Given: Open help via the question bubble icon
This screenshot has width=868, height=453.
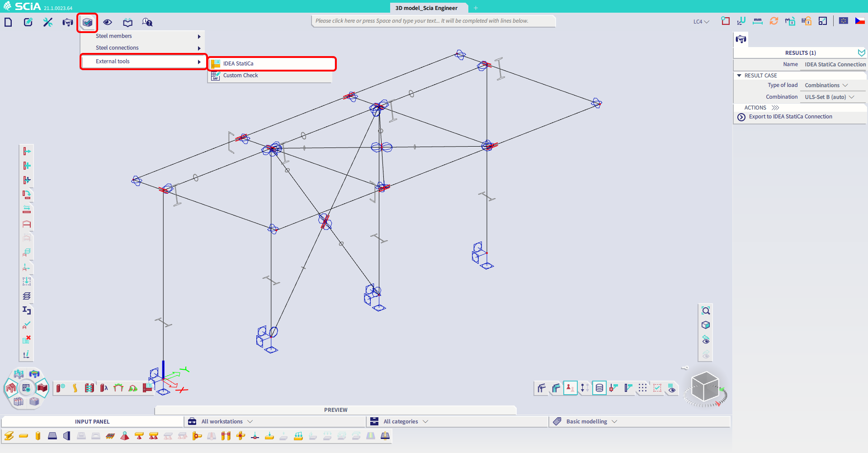Looking at the screenshot, I should pyautogui.click(x=146, y=22).
